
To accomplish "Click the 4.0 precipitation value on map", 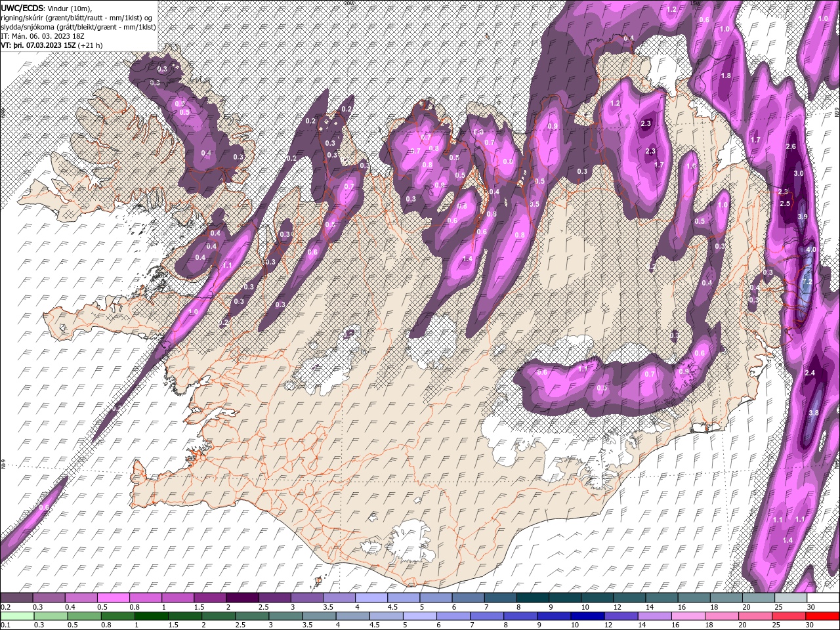I will [x=811, y=249].
